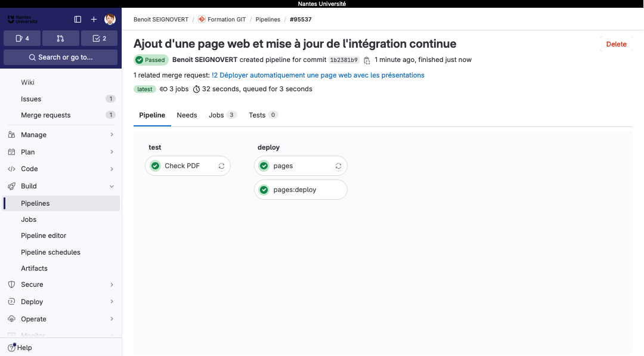Click Check PDF passed status icon
The width and height of the screenshot is (644, 356).
(155, 166)
